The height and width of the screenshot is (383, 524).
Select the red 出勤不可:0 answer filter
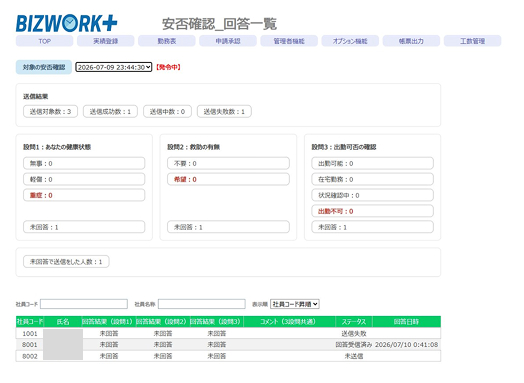pos(373,211)
